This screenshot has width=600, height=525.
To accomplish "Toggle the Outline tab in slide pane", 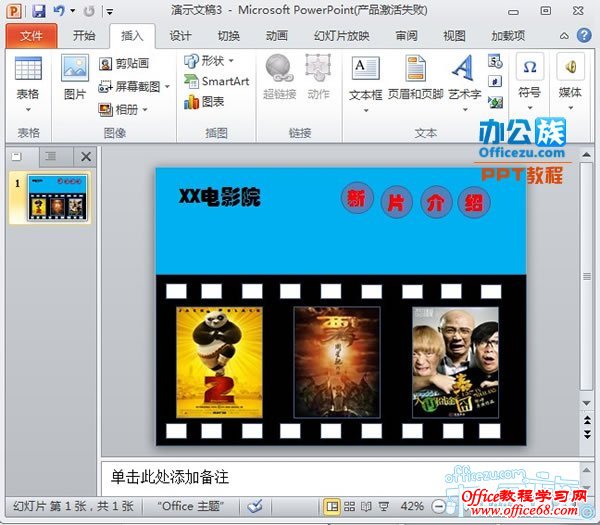I will coord(50,156).
